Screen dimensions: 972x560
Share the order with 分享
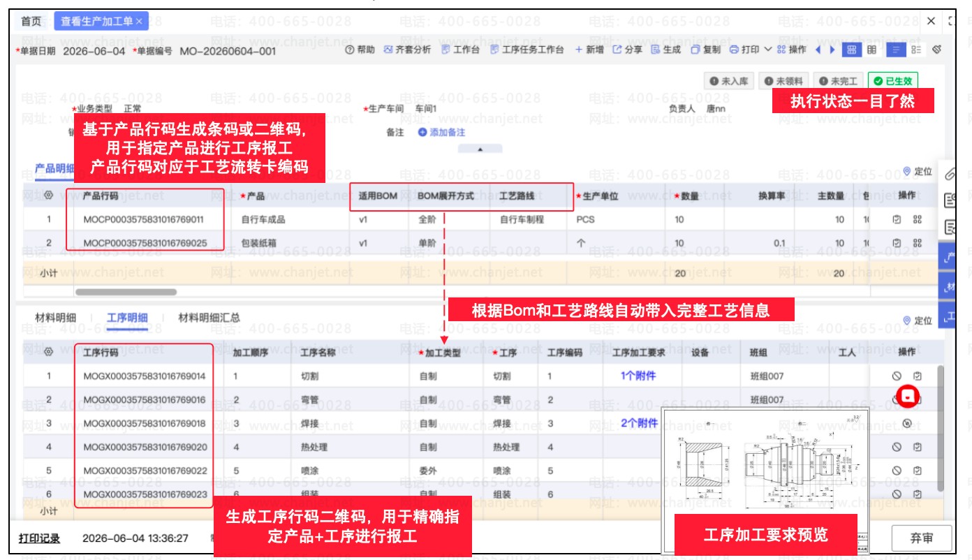pyautogui.click(x=627, y=50)
